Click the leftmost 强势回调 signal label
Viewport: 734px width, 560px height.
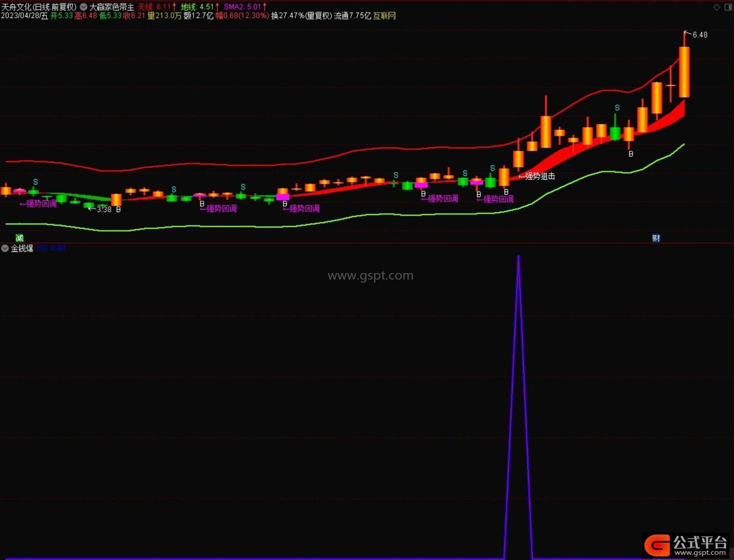41,203
